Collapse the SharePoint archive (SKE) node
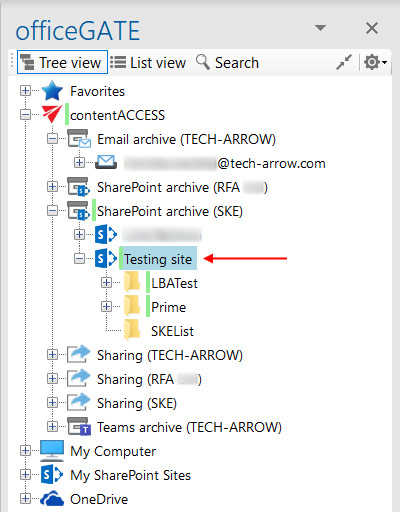 click(x=52, y=211)
